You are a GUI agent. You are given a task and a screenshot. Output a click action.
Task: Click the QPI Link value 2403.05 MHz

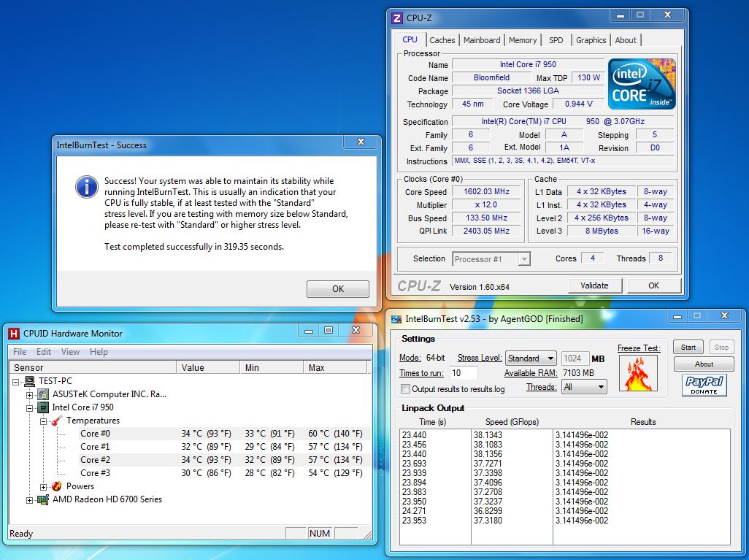tap(486, 231)
